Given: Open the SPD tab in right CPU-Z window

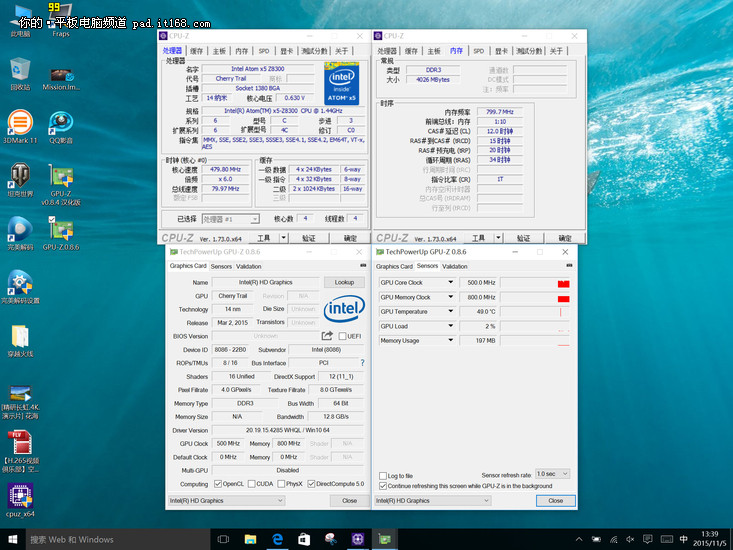Looking at the screenshot, I should 479,51.
